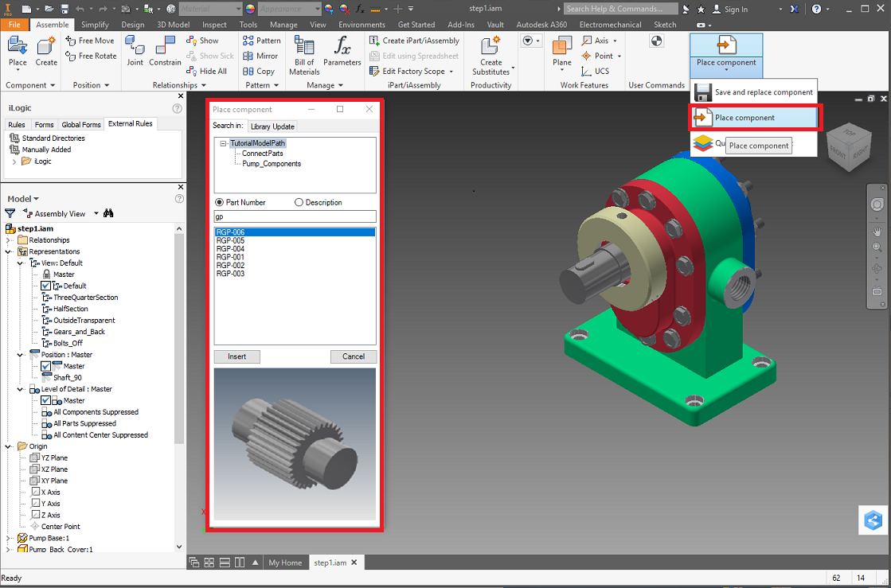Click the iLogic panel help icon

pyautogui.click(x=178, y=108)
